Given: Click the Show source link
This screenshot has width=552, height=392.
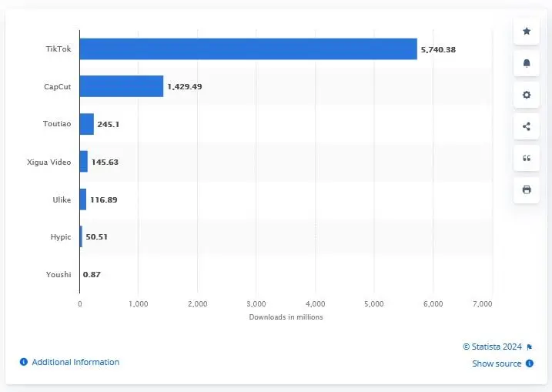Looking at the screenshot, I should coord(497,364).
